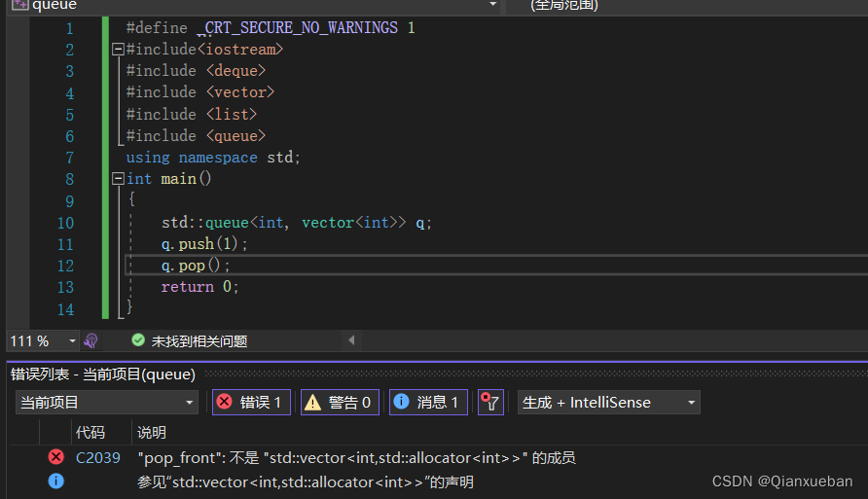This screenshot has height=499, width=868.
Task: Select the "pop_front" error description row
Action: tap(356, 458)
